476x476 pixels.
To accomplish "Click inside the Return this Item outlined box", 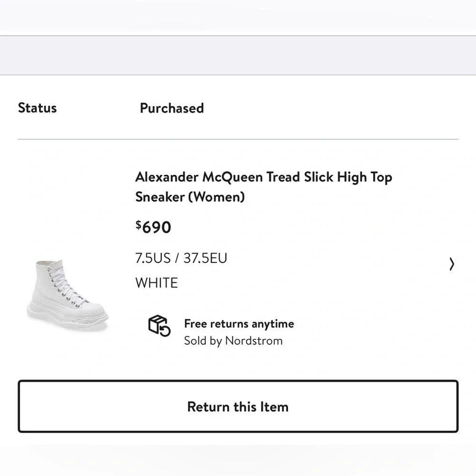I will coord(238,406).
